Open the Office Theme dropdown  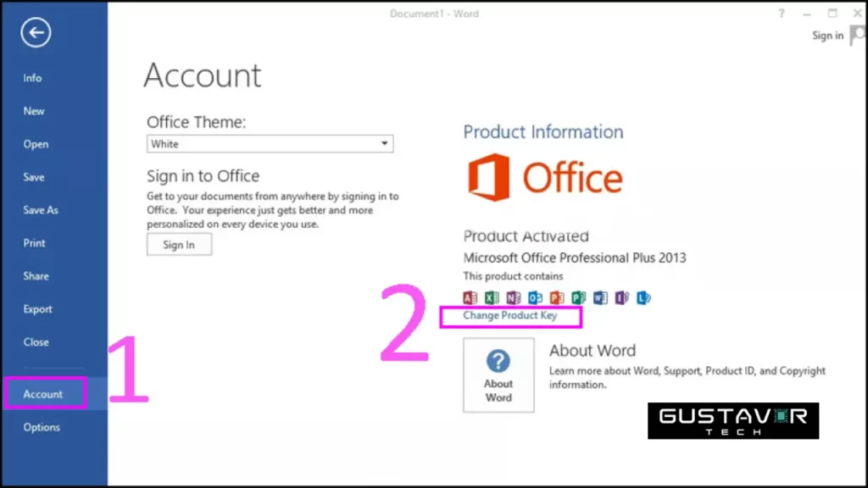(270, 144)
